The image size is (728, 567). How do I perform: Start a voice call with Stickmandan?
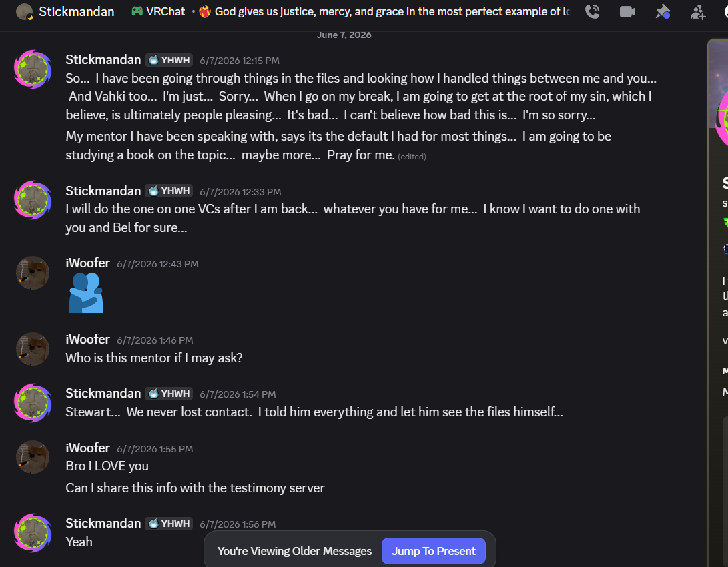click(x=592, y=11)
